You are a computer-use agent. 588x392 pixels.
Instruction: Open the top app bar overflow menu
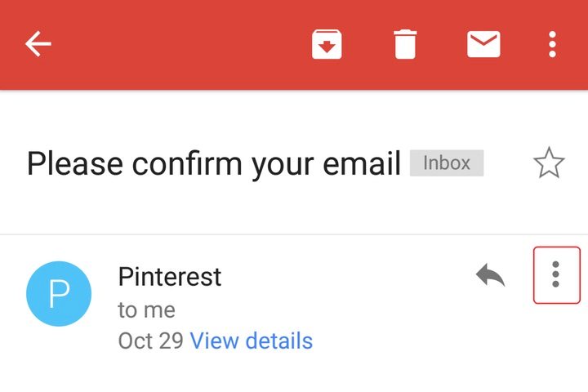tap(553, 44)
